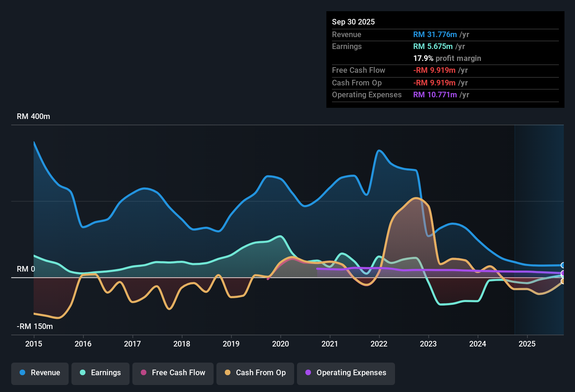Click the 17.9% profit margin text

[447, 58]
